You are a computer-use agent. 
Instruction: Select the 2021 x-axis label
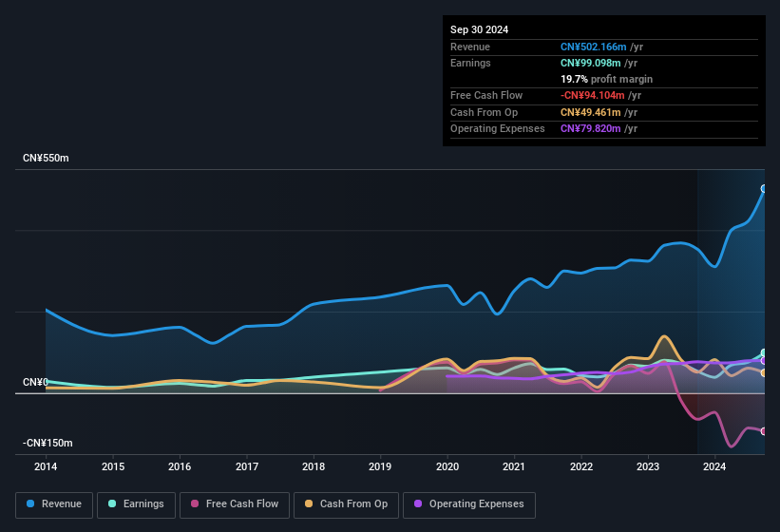pyautogui.click(x=514, y=466)
